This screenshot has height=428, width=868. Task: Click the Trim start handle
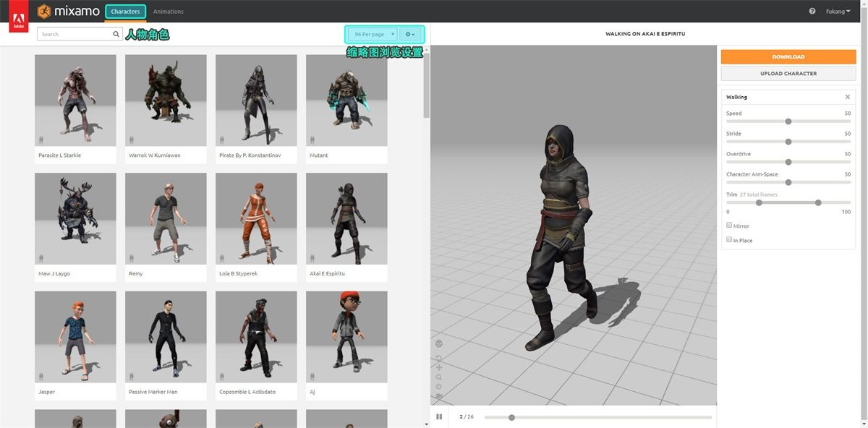coord(759,202)
